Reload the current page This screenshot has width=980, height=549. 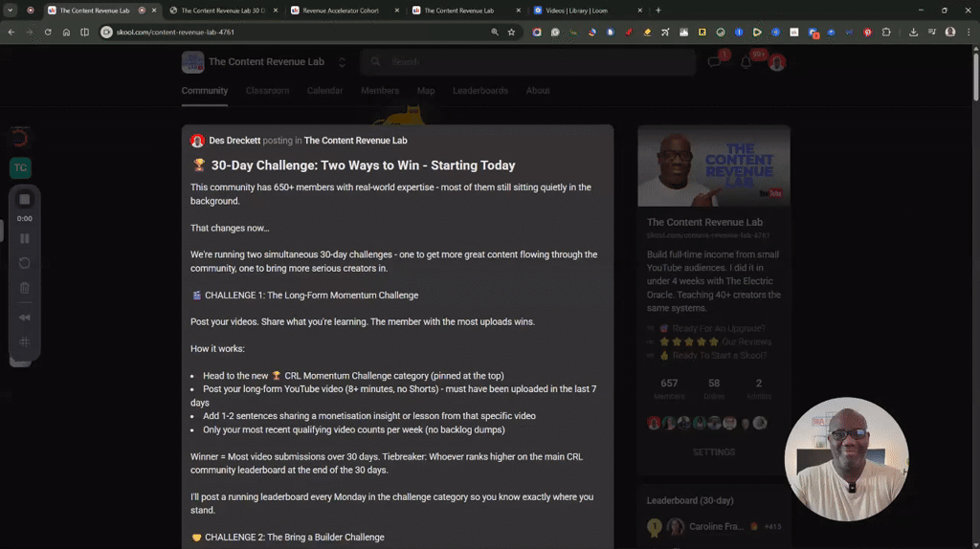[48, 32]
